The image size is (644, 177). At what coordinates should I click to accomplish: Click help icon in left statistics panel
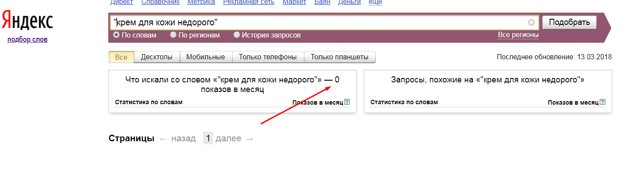(347, 102)
